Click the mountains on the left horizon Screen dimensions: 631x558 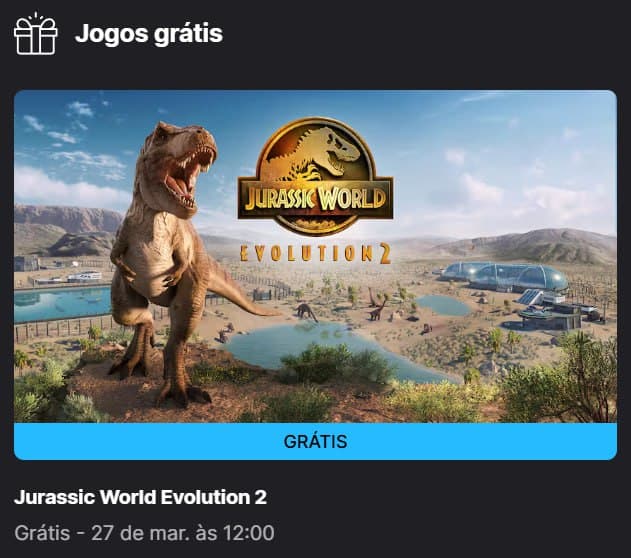pyautogui.click(x=66, y=229)
